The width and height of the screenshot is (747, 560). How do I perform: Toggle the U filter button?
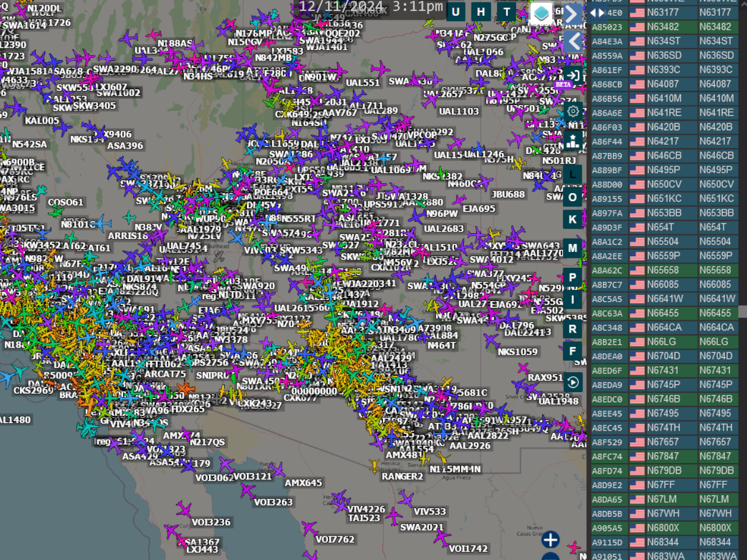(x=456, y=12)
